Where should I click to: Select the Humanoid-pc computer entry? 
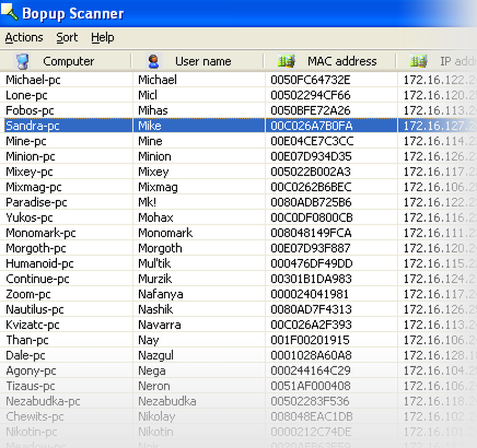pyautogui.click(x=40, y=264)
